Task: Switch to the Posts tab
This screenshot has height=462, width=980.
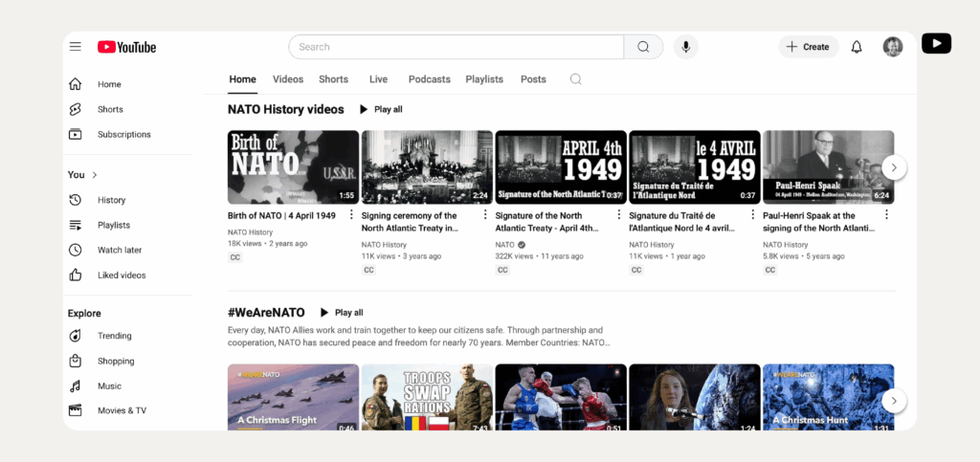Action: click(x=533, y=79)
